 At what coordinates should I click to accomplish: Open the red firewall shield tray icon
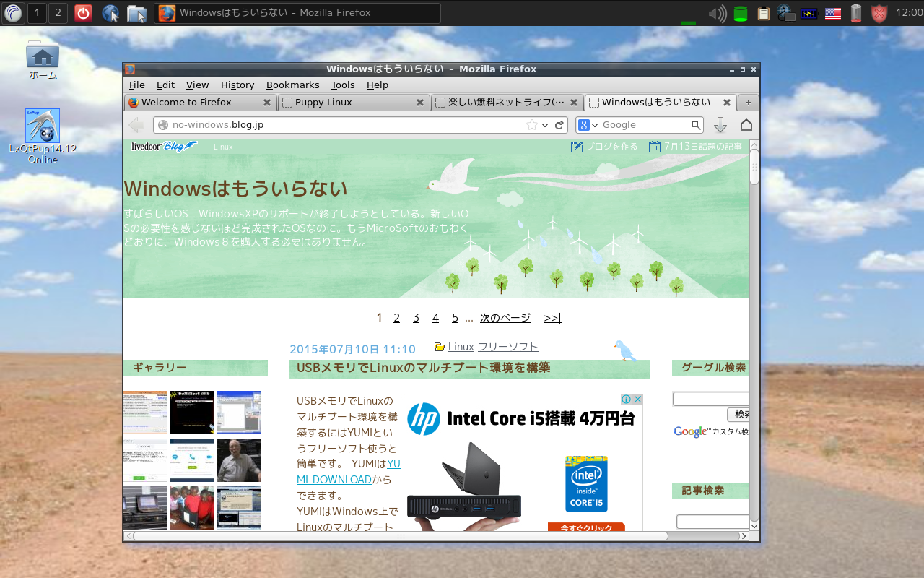[879, 13]
